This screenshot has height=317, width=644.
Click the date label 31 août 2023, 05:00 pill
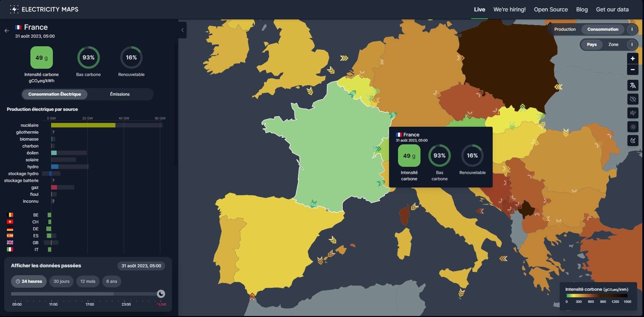[141, 266]
